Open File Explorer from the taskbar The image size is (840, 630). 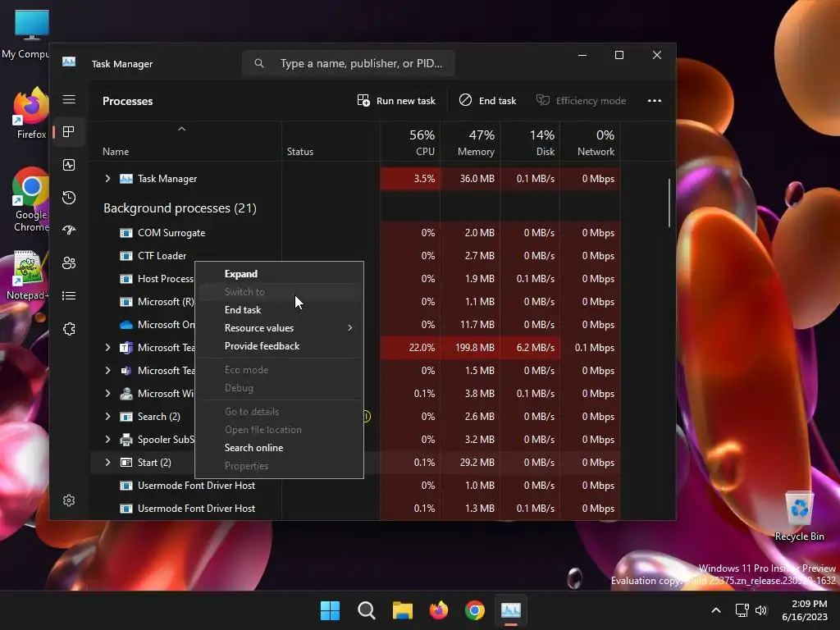coord(402,610)
